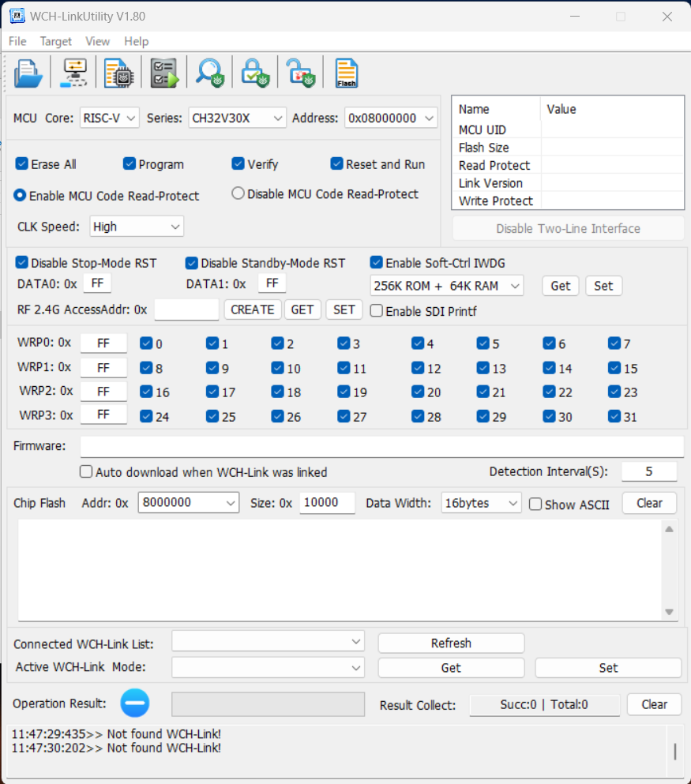
Task: Open the 256K ROM + 64K RAM dropdown
Action: pos(446,286)
